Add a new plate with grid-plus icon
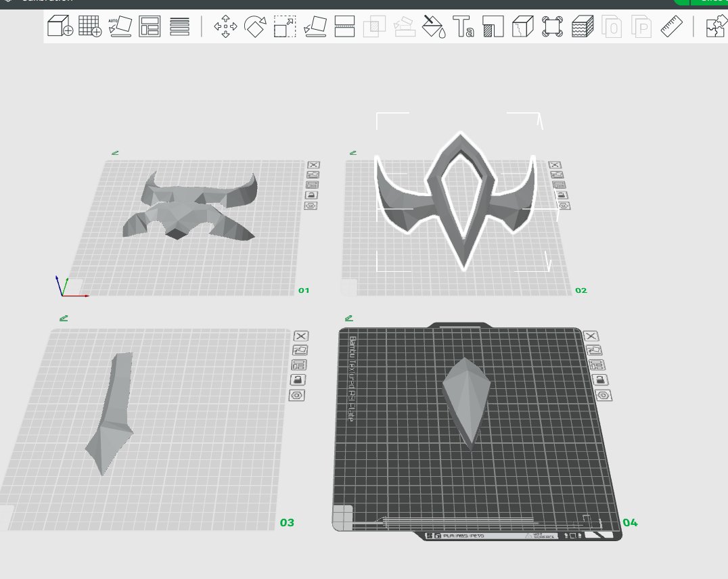Viewport: 728px width, 579px height. point(90,26)
